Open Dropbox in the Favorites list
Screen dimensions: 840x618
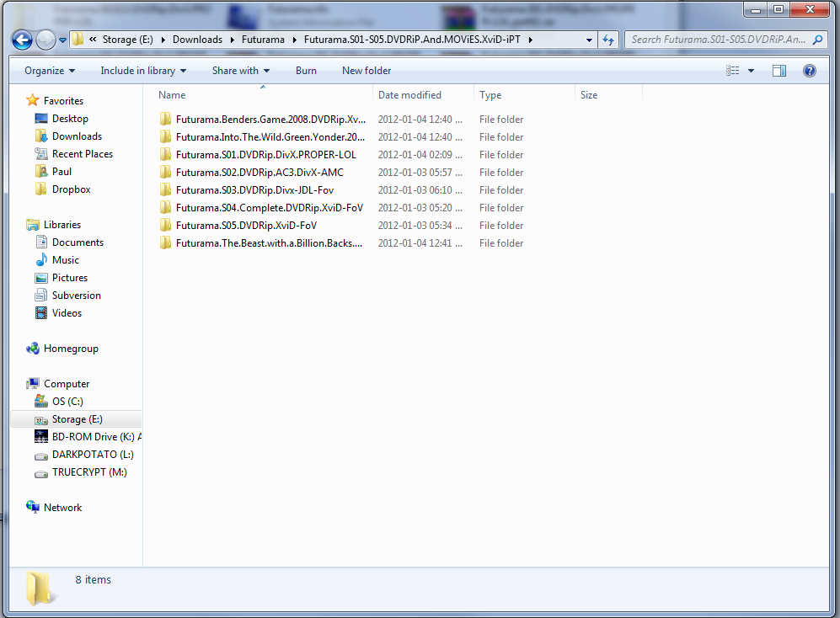pos(71,189)
